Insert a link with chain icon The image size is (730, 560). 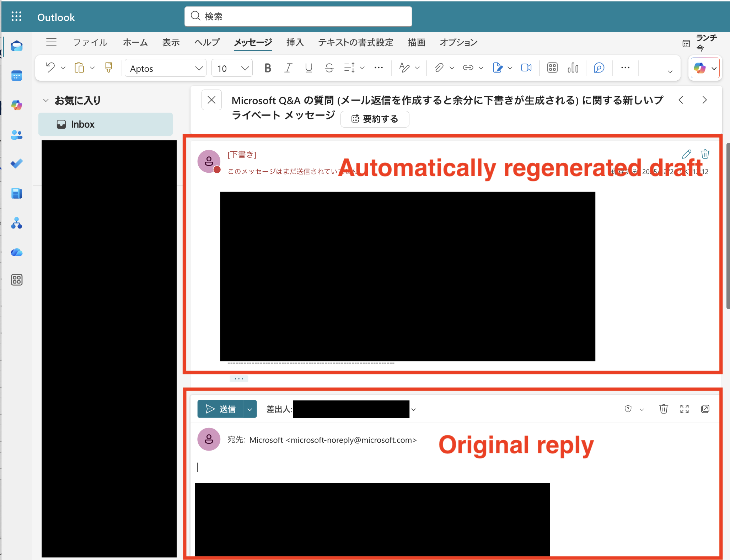[468, 68]
